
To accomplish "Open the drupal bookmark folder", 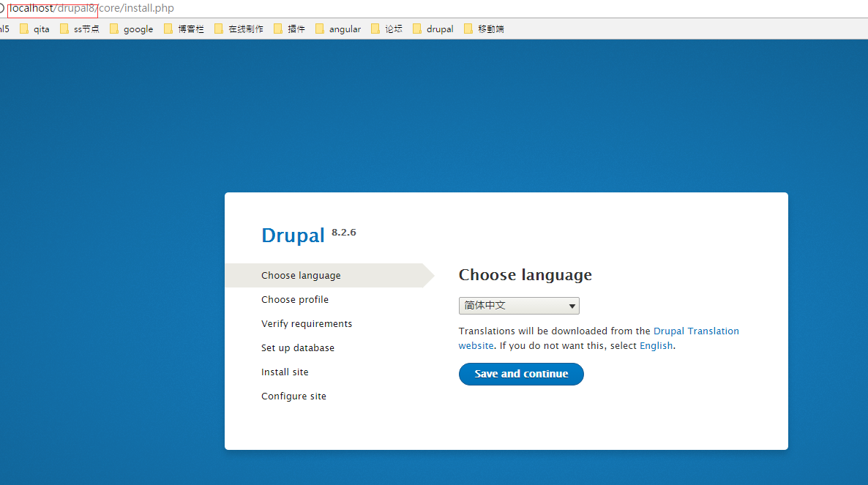I will pos(433,29).
